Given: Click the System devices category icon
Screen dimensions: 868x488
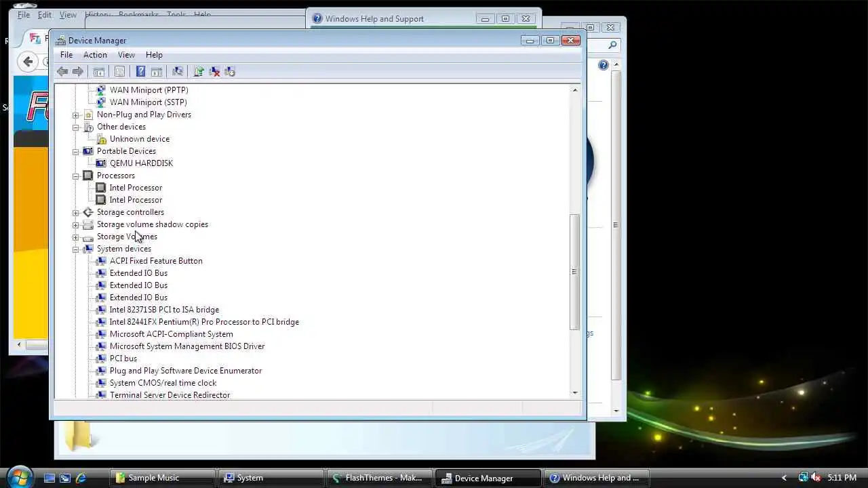Looking at the screenshot, I should pyautogui.click(x=88, y=249).
